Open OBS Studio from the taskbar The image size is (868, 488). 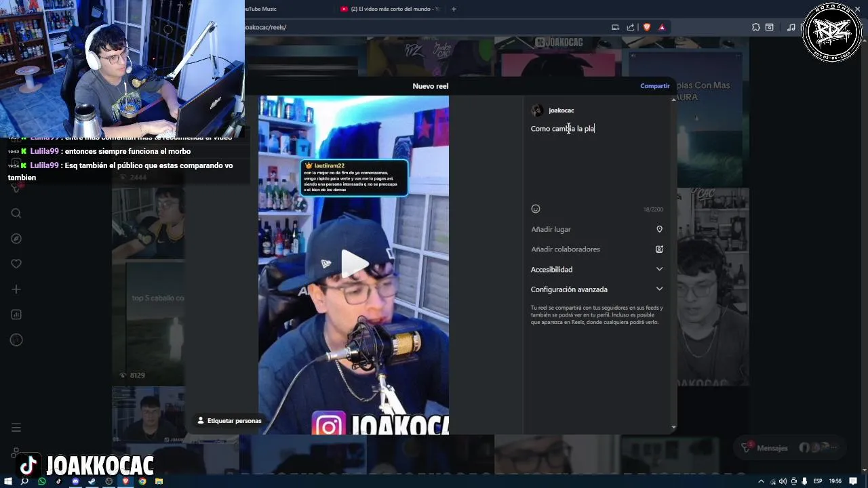(x=108, y=481)
